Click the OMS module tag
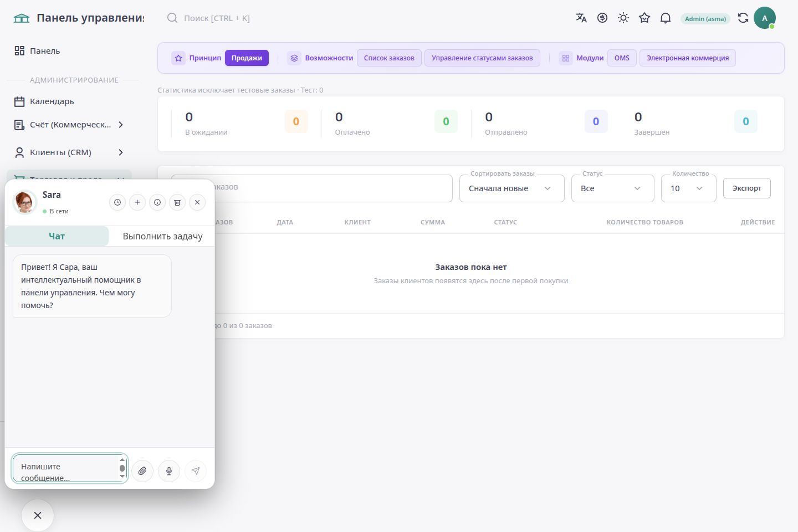 pyautogui.click(x=622, y=58)
